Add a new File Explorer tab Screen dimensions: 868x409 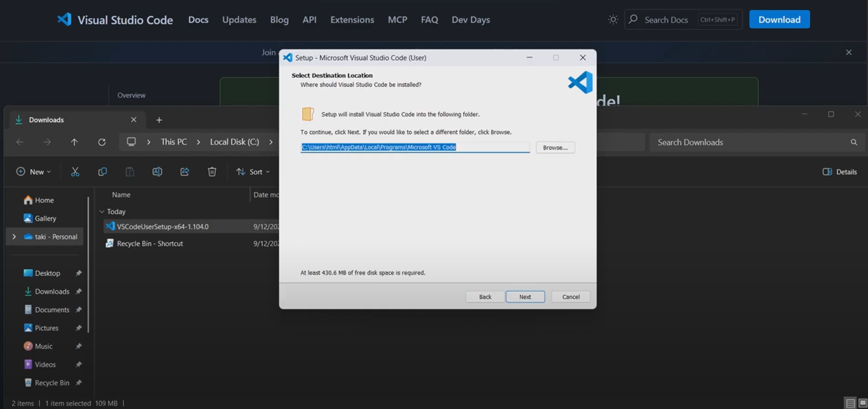click(x=159, y=120)
